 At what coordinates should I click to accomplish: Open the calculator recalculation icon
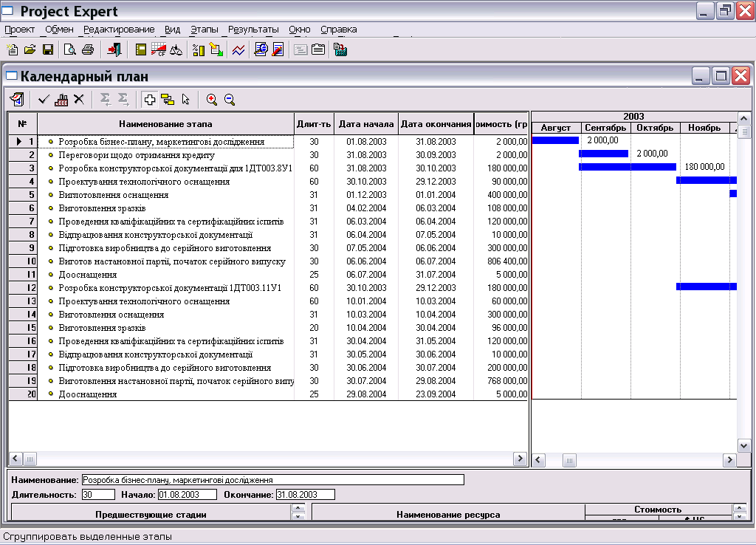(x=340, y=49)
